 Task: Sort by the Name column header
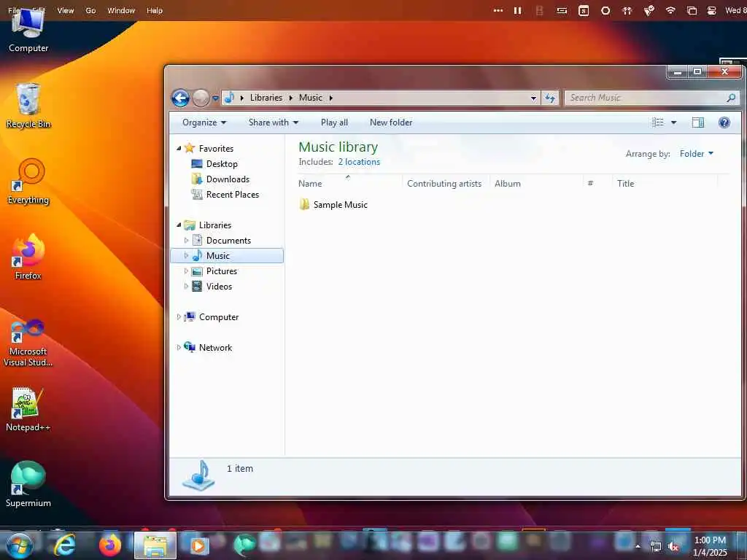(349, 183)
